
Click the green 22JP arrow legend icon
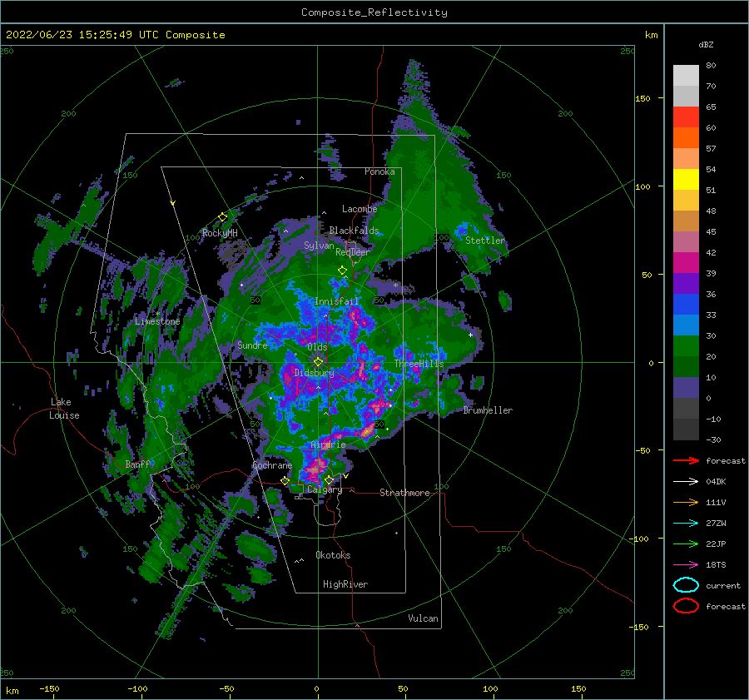(686, 544)
